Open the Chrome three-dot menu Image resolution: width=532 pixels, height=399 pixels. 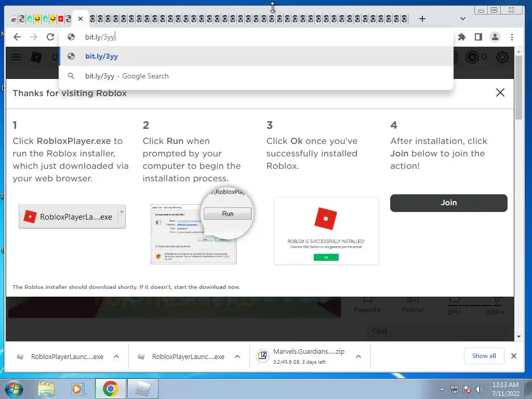pyautogui.click(x=512, y=37)
